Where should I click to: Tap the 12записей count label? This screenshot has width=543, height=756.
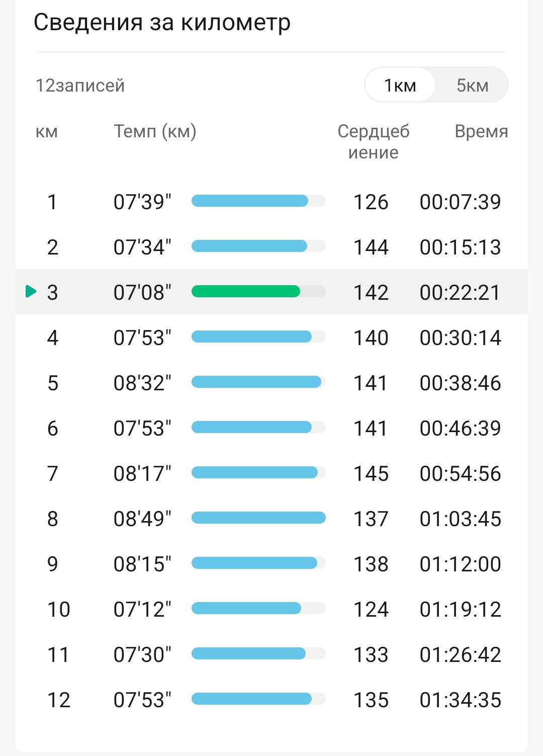tap(80, 86)
